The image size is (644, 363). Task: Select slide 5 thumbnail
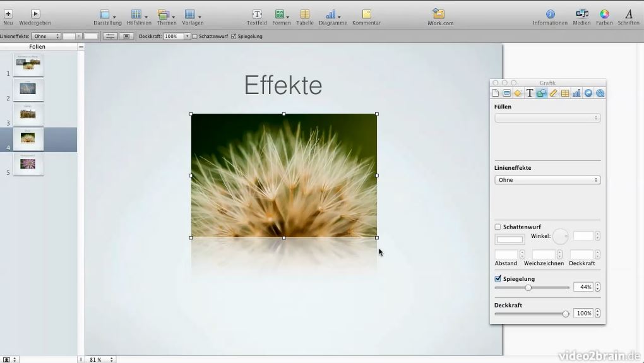28,164
